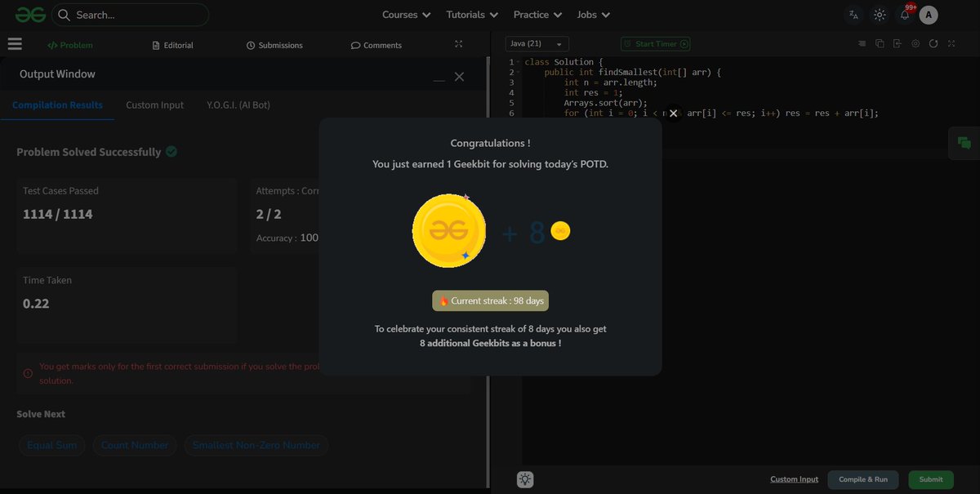The height and width of the screenshot is (494, 980).
Task: Collapse the code fold arrow on line 1
Action: pyautogui.click(x=519, y=62)
